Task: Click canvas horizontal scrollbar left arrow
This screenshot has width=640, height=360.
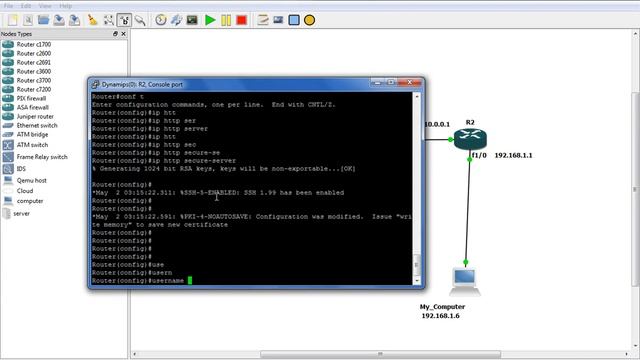Action: (x=135, y=354)
